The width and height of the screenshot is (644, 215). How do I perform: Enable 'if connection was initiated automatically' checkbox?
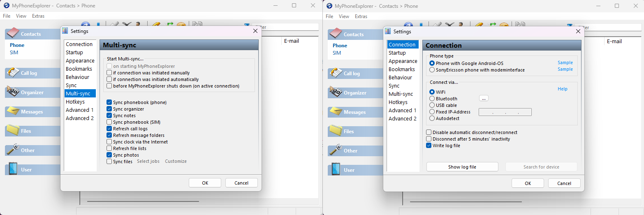[x=109, y=79]
